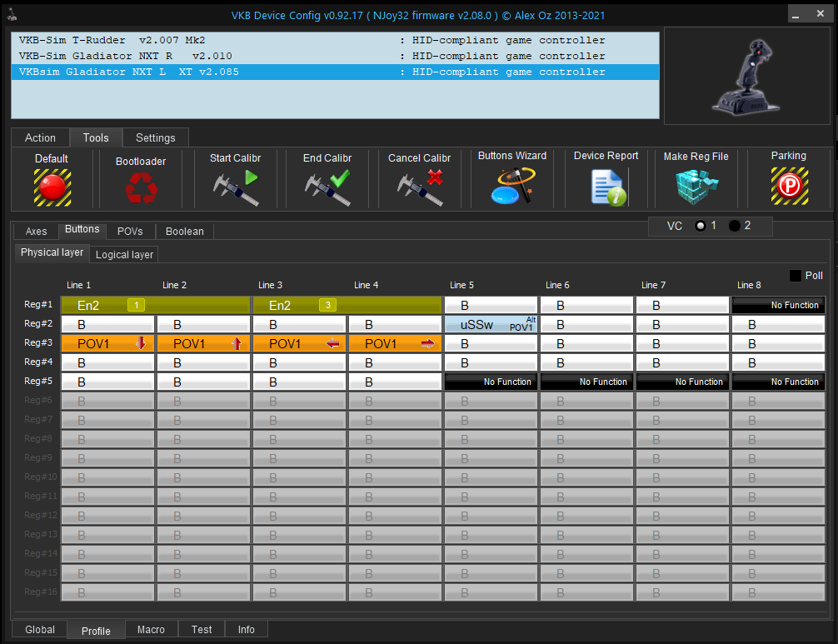Select the POV1 down arrow cell
Image resolution: width=838 pixels, height=644 pixels.
pos(108,343)
